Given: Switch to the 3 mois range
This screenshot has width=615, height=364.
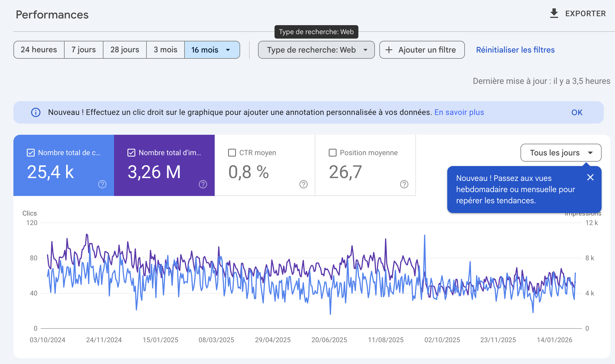Looking at the screenshot, I should (x=165, y=50).
